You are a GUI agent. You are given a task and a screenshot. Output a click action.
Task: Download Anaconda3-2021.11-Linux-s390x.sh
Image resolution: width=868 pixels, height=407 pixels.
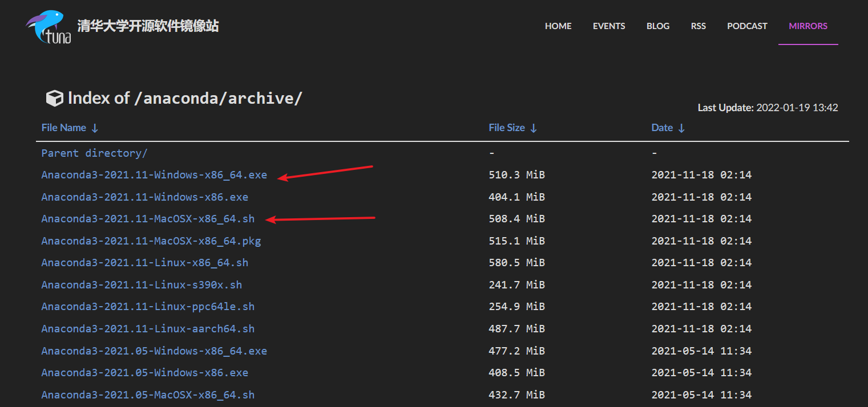142,285
